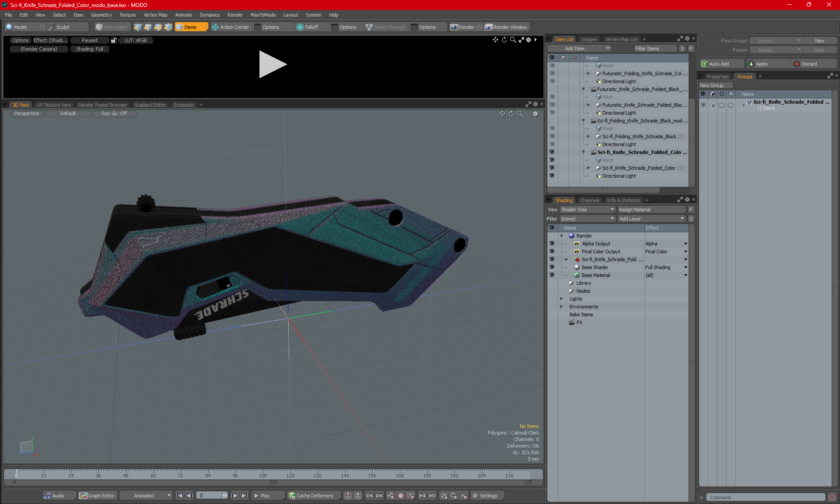The height and width of the screenshot is (504, 840).
Task: Open the Vertex Map menu
Action: [x=155, y=15]
